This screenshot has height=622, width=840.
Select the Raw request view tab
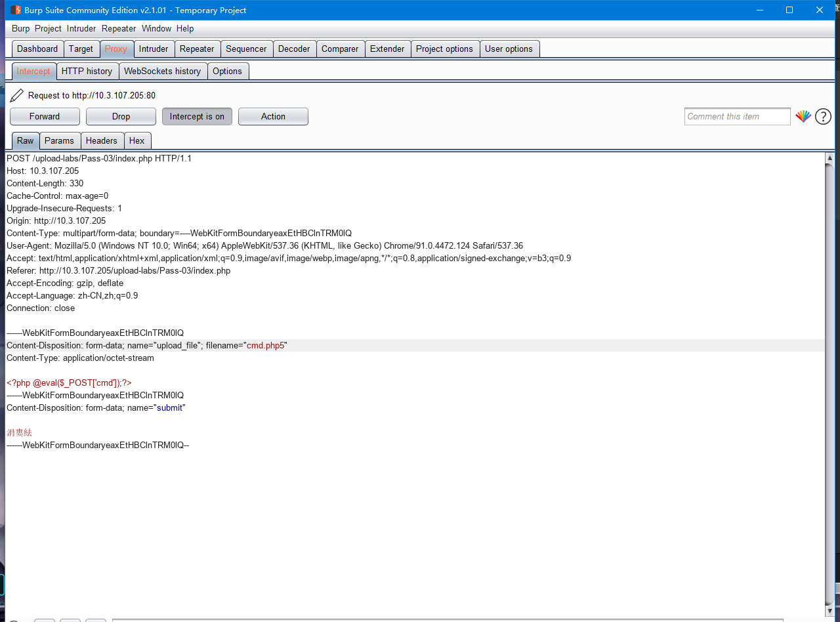(x=26, y=140)
